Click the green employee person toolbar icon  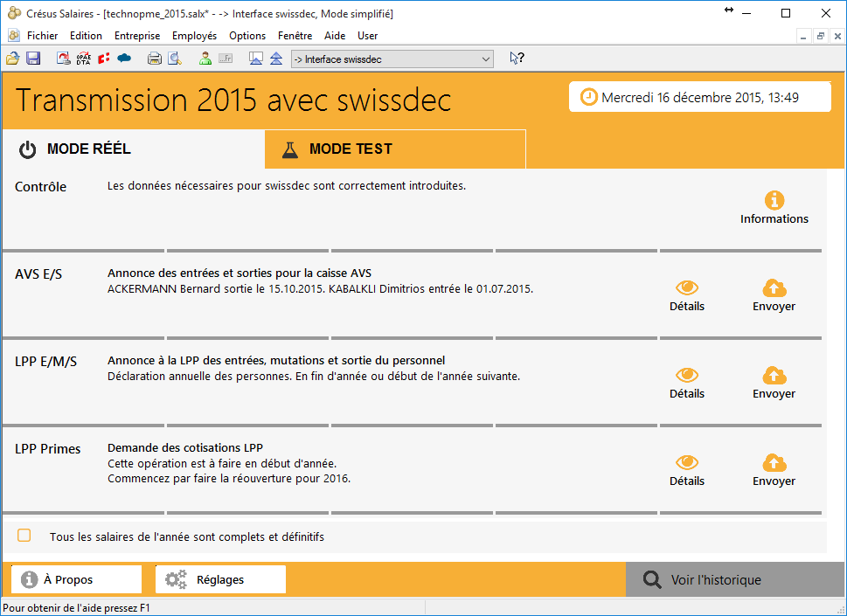[205, 59]
